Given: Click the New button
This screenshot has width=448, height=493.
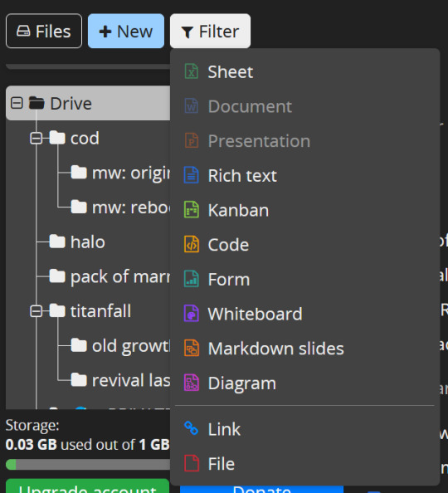Looking at the screenshot, I should pyautogui.click(x=126, y=32).
